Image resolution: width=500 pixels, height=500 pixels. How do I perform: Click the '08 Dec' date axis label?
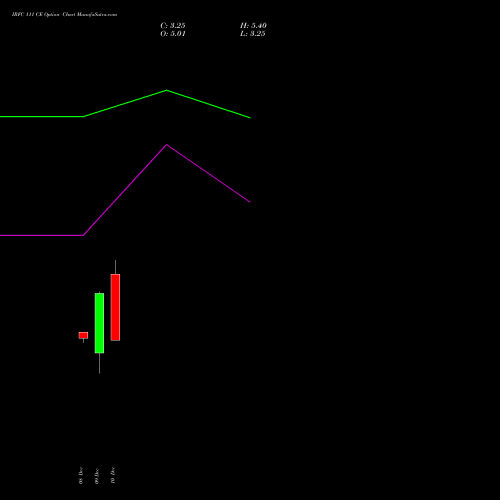tap(81, 475)
